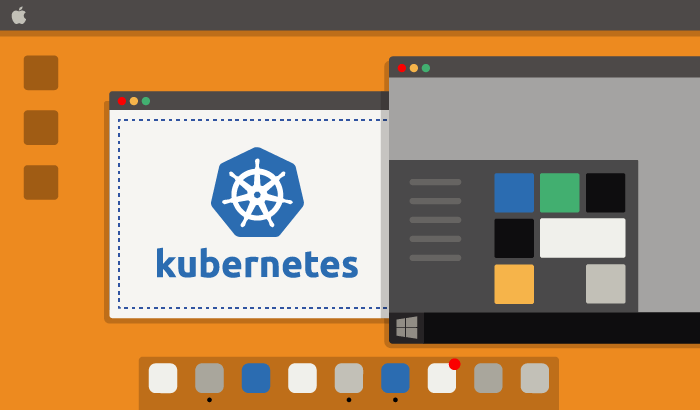Launch the second dock icon, gray with dot
This screenshot has height=410, width=700.
[x=209, y=378]
